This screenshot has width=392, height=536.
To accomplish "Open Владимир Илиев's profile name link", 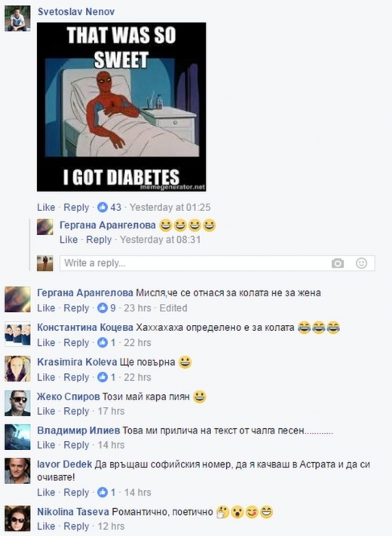I will (x=78, y=430).
